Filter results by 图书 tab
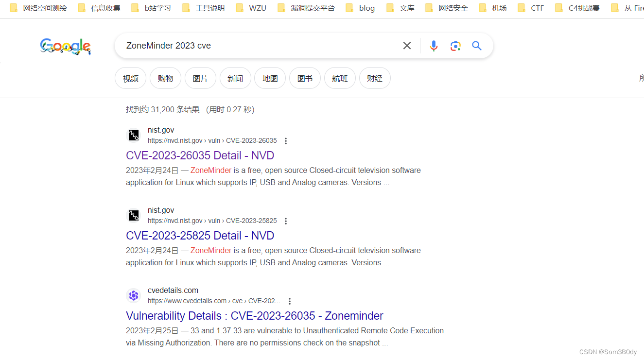 click(x=305, y=78)
